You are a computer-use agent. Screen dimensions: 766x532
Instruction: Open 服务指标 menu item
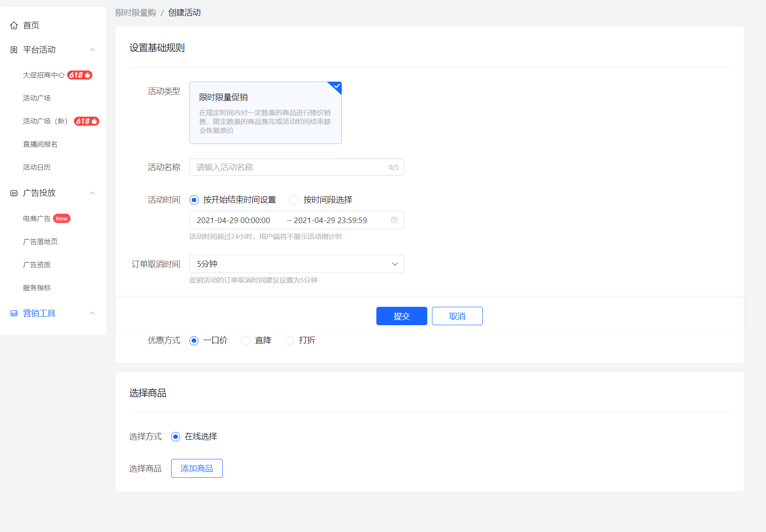coord(37,288)
